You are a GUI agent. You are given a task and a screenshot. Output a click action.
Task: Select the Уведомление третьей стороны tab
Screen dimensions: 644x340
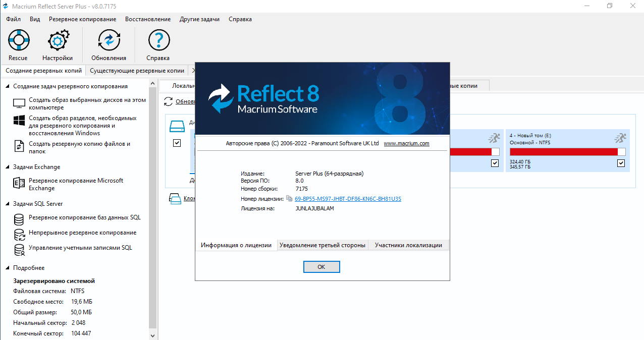pyautogui.click(x=323, y=245)
